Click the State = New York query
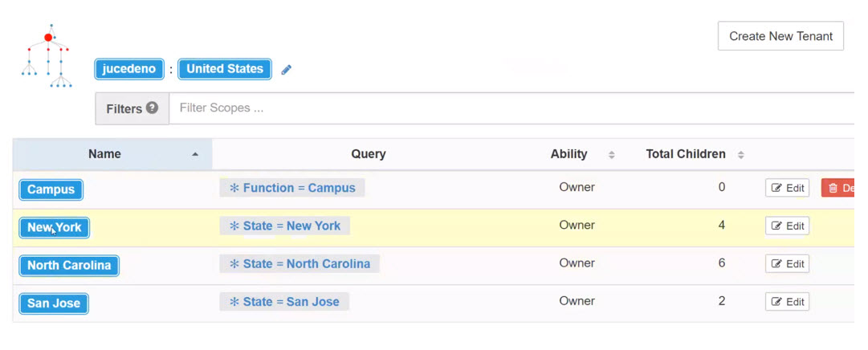Screen dimensions: 868x350 [284, 226]
